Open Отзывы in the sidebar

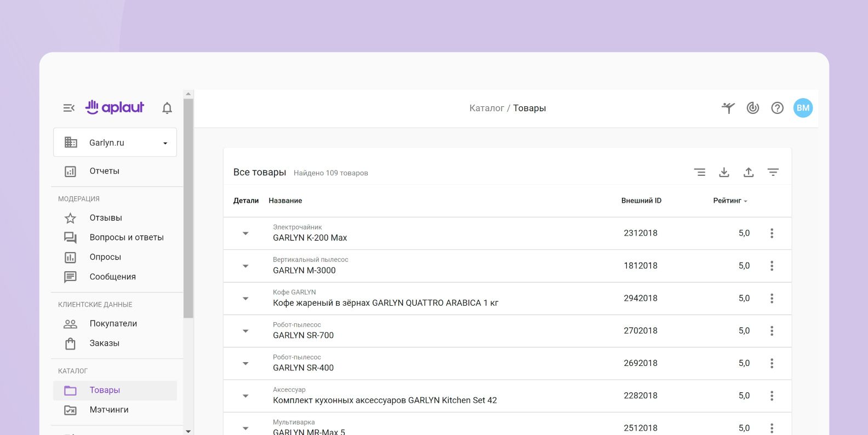(x=106, y=218)
